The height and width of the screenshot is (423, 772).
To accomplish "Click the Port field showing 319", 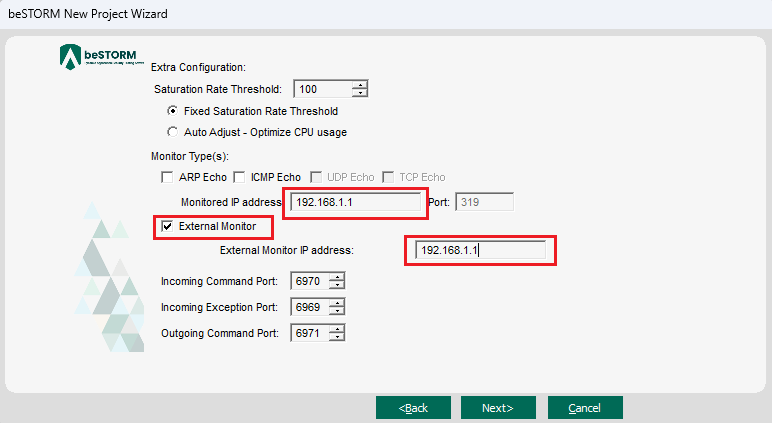I will click(484, 202).
